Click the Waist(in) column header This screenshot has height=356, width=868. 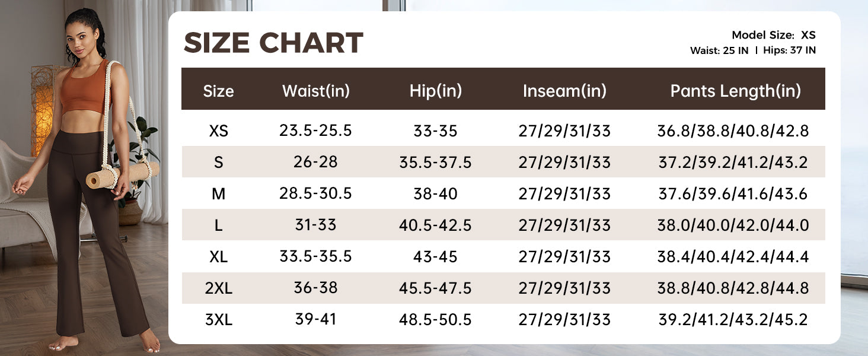pos(315,91)
